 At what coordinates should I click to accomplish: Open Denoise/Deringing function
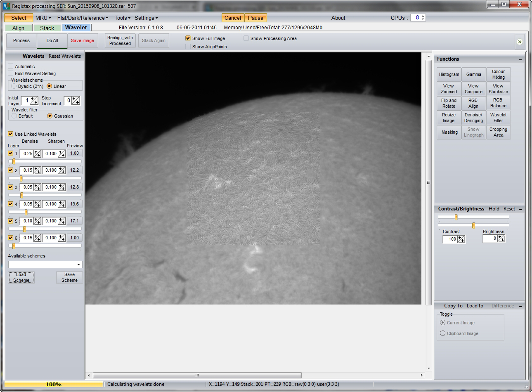tap(474, 118)
